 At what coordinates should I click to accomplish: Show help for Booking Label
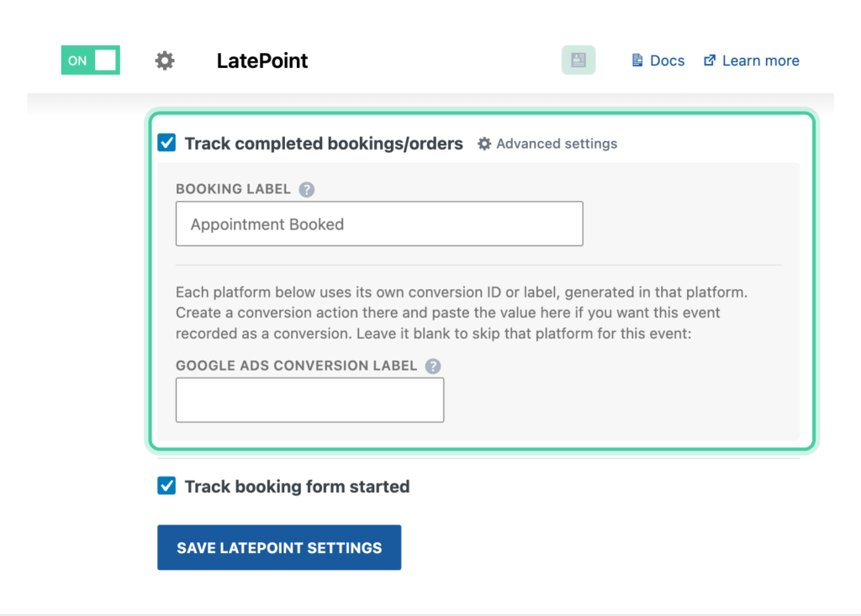tap(306, 189)
